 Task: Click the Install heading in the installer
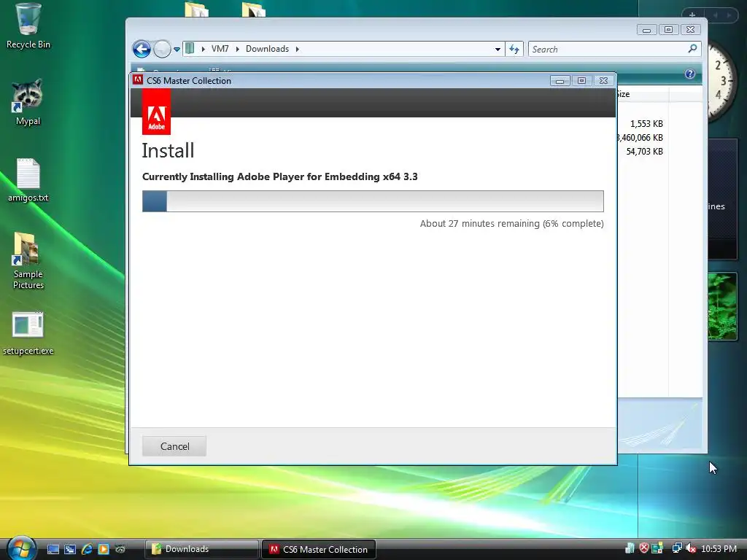click(169, 150)
